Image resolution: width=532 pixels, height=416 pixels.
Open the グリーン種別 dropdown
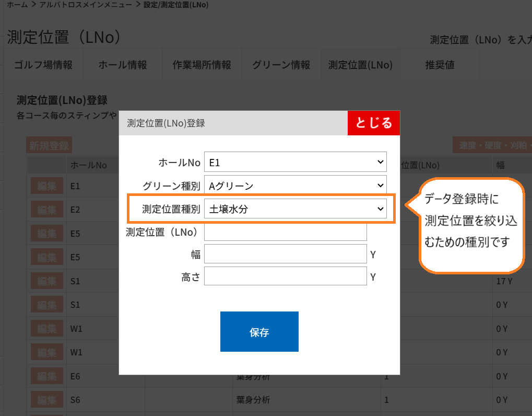click(x=295, y=185)
